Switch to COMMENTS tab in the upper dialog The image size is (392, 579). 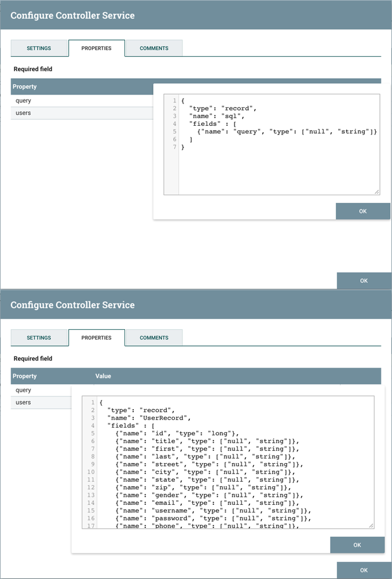tap(154, 48)
